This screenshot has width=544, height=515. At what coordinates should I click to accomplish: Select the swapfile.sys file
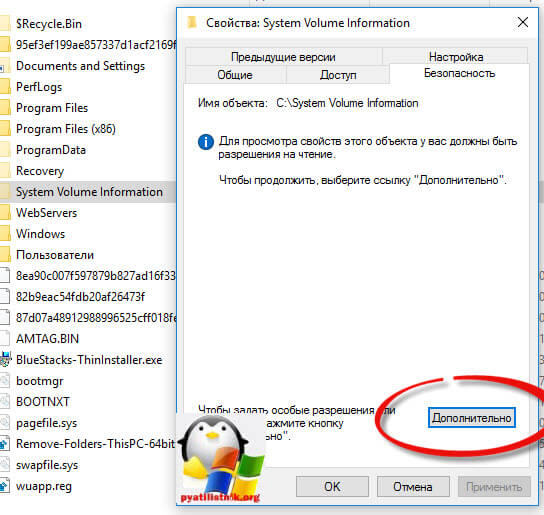[47, 465]
